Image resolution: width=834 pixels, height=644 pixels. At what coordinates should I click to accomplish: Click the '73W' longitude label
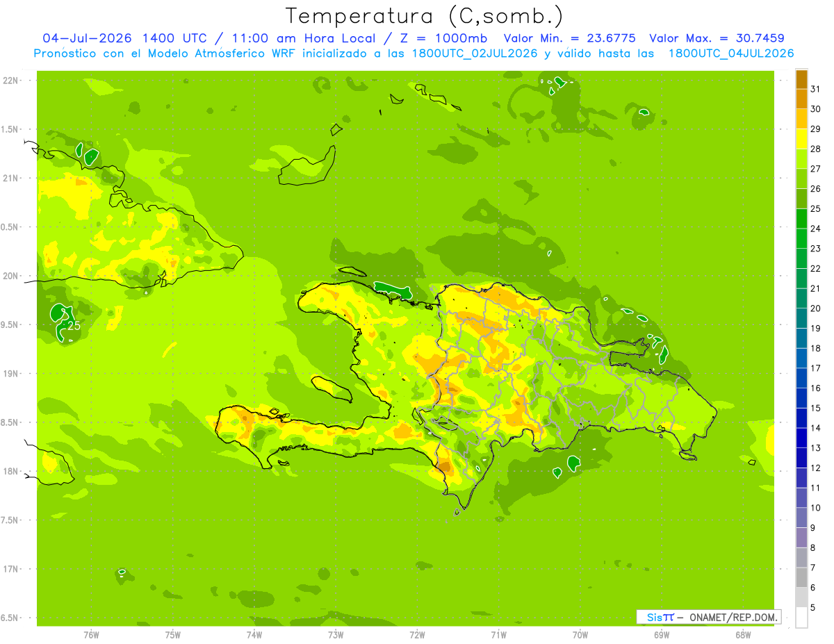336,634
